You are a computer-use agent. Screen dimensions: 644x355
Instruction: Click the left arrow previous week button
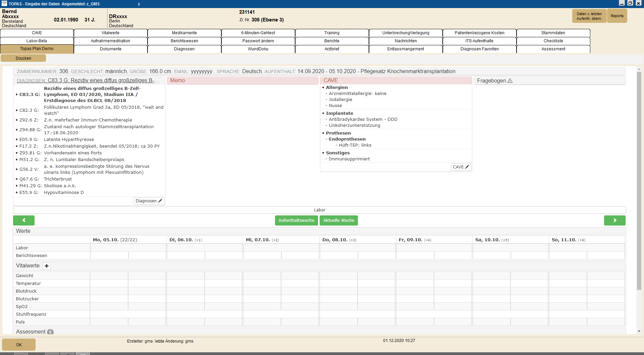(x=24, y=220)
